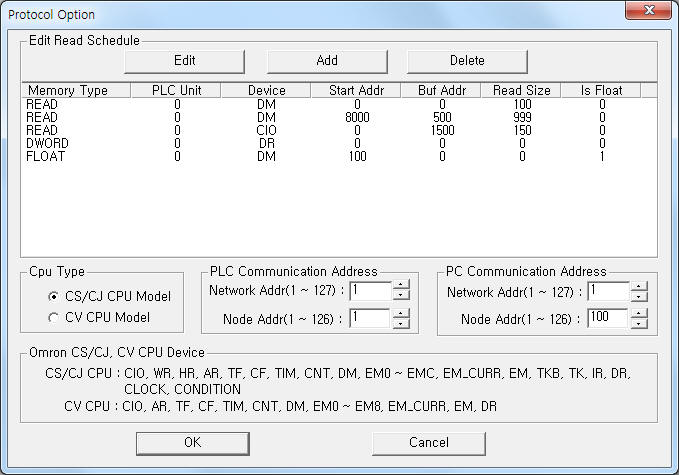Select the DWORD row with DR device
This screenshot has height=475, width=679.
(x=339, y=143)
